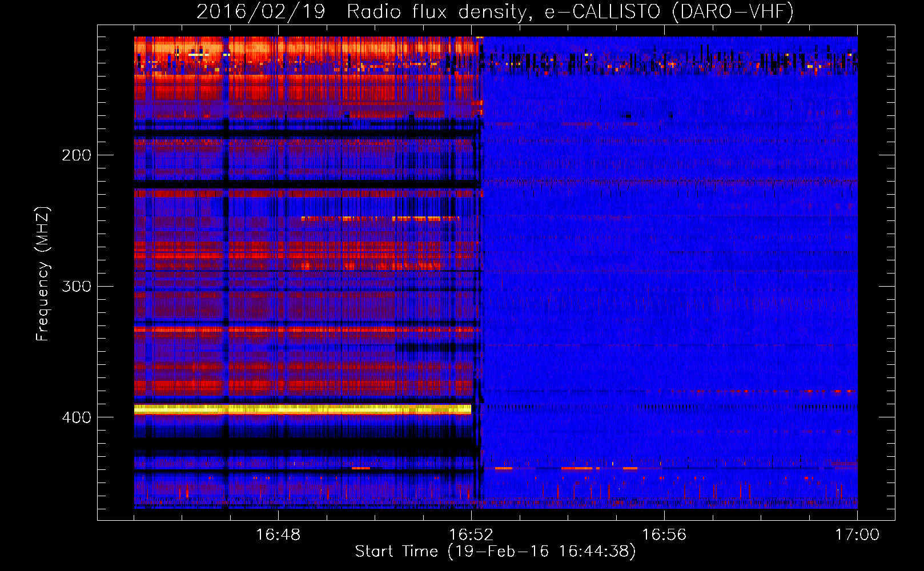Click the '400' frequency axis label

pyautogui.click(x=77, y=417)
